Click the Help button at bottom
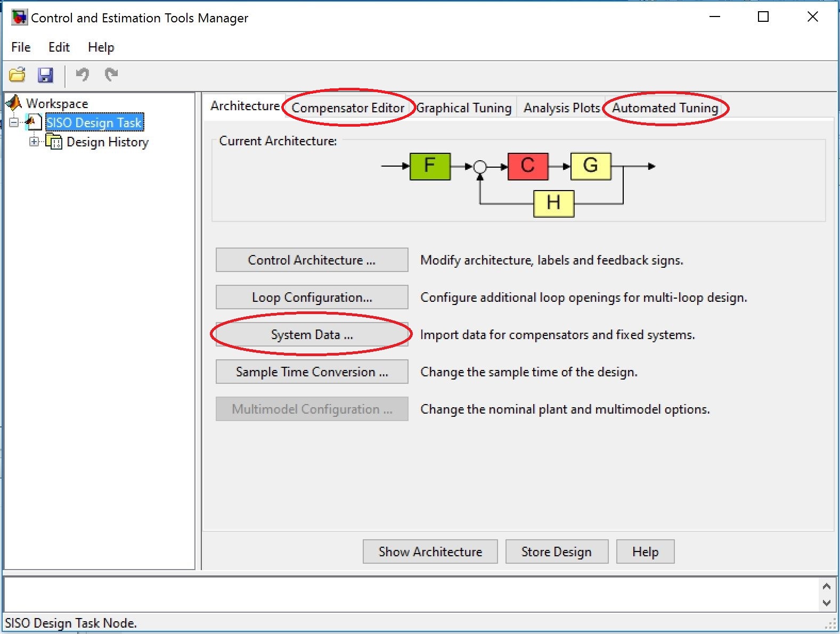The height and width of the screenshot is (634, 840). click(646, 551)
